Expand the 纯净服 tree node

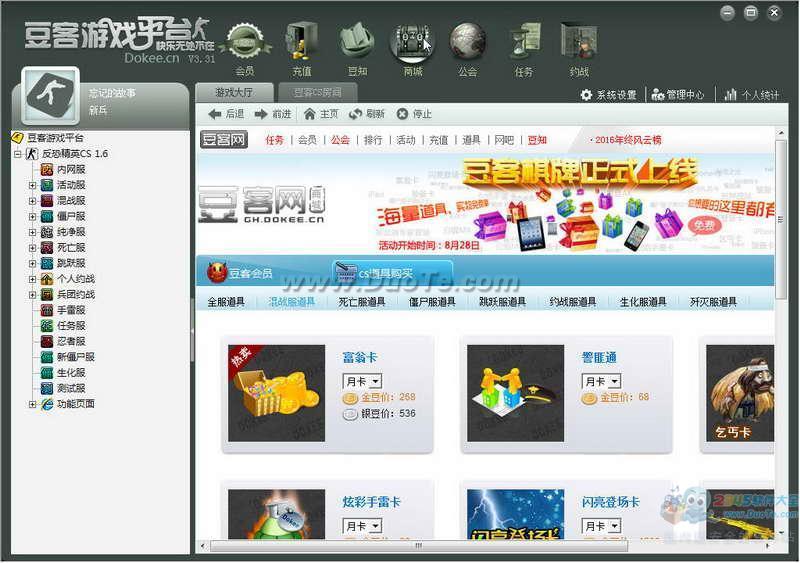point(32,232)
